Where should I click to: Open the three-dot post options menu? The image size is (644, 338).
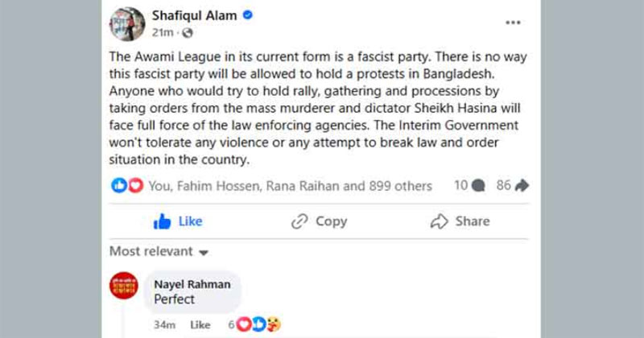pyautogui.click(x=513, y=23)
